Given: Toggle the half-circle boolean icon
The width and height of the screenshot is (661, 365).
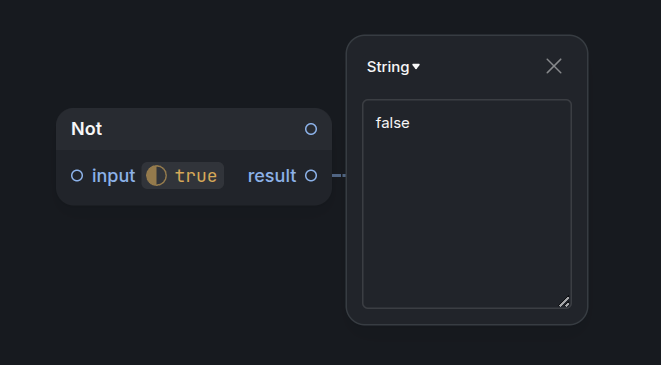Looking at the screenshot, I should click(x=156, y=175).
